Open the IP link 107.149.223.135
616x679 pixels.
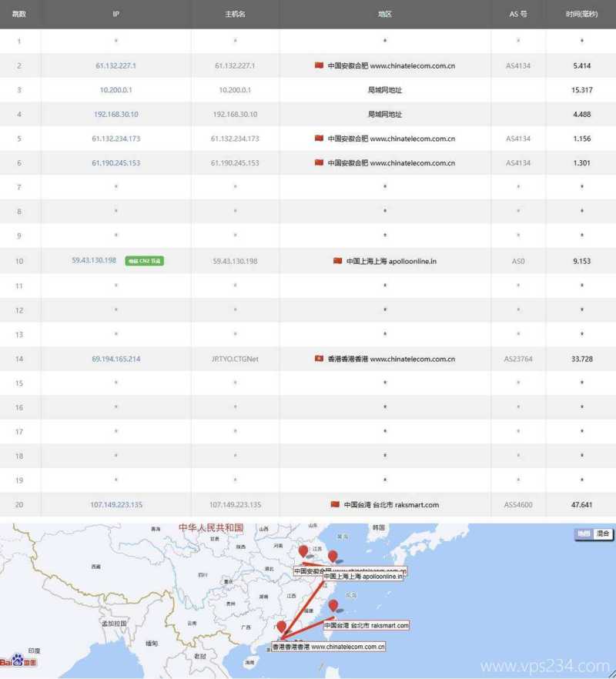coord(115,504)
